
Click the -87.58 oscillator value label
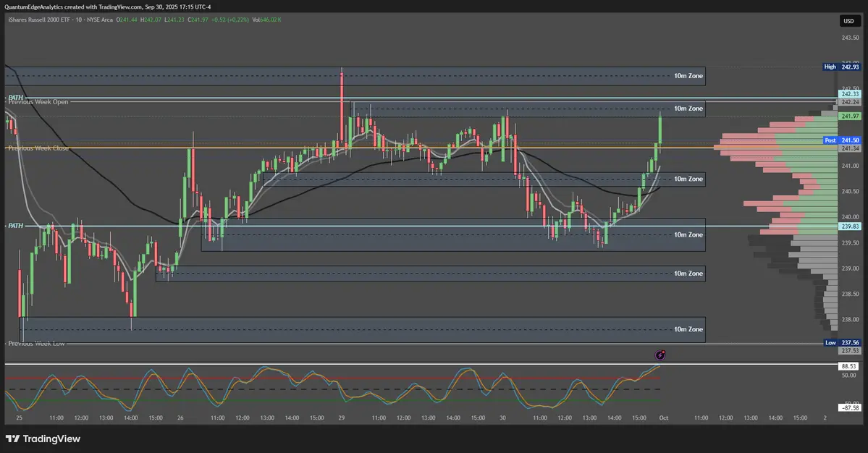click(x=850, y=407)
